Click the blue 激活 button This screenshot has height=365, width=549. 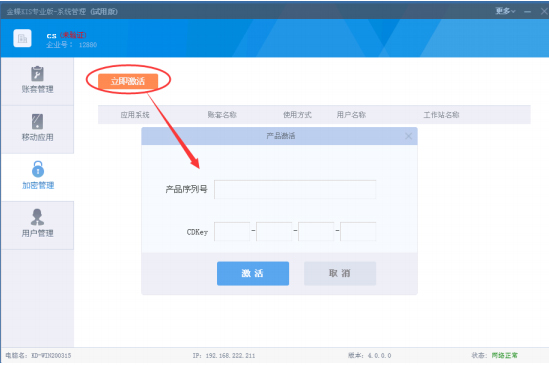click(x=253, y=273)
